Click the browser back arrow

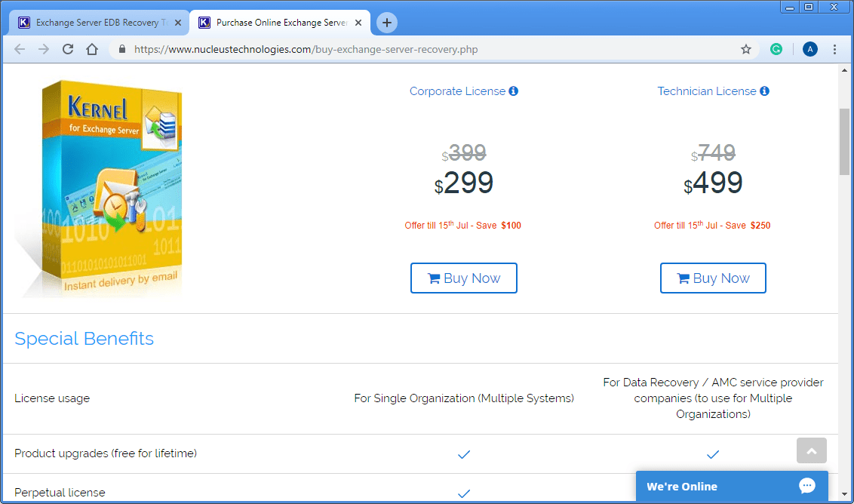click(x=20, y=49)
